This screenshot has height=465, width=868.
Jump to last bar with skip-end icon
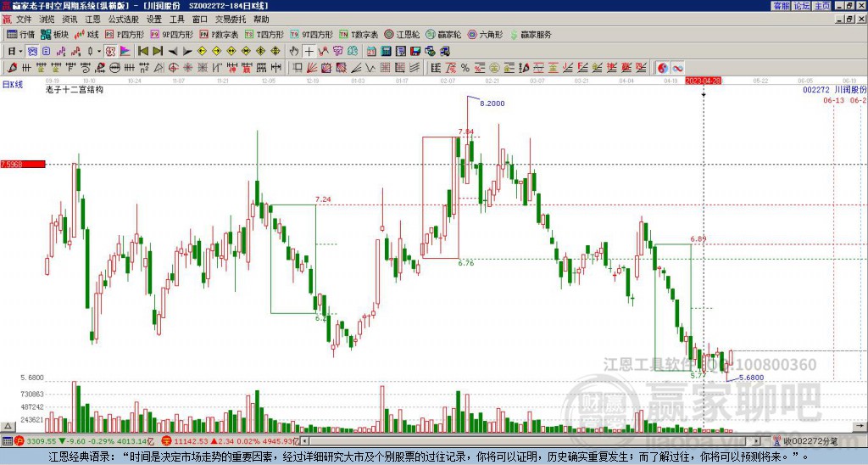pos(157,51)
